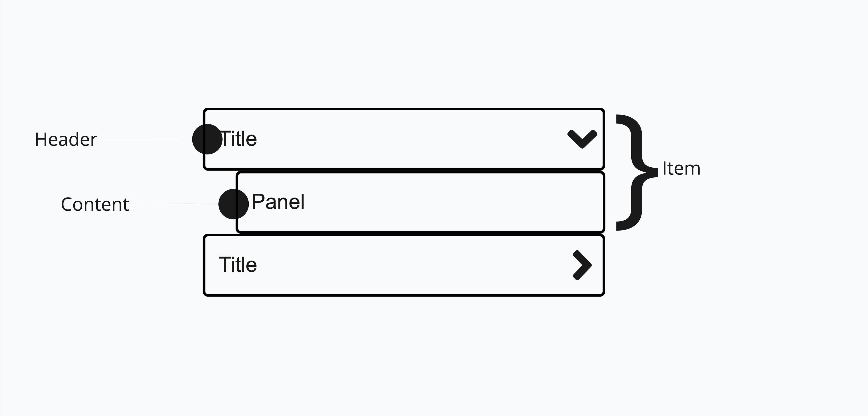Click the black dot marking the Content
Image resolution: width=868 pixels, height=416 pixels.
pos(233,204)
